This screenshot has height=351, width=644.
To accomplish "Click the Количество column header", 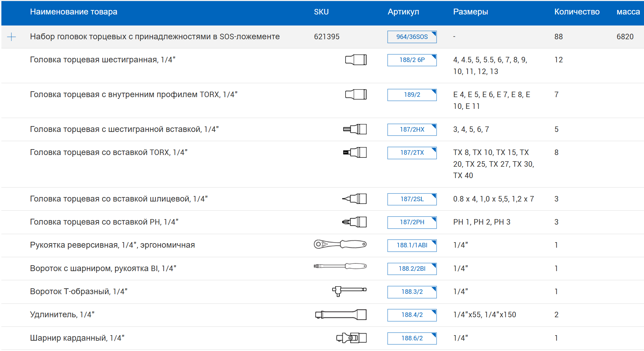I will (576, 12).
